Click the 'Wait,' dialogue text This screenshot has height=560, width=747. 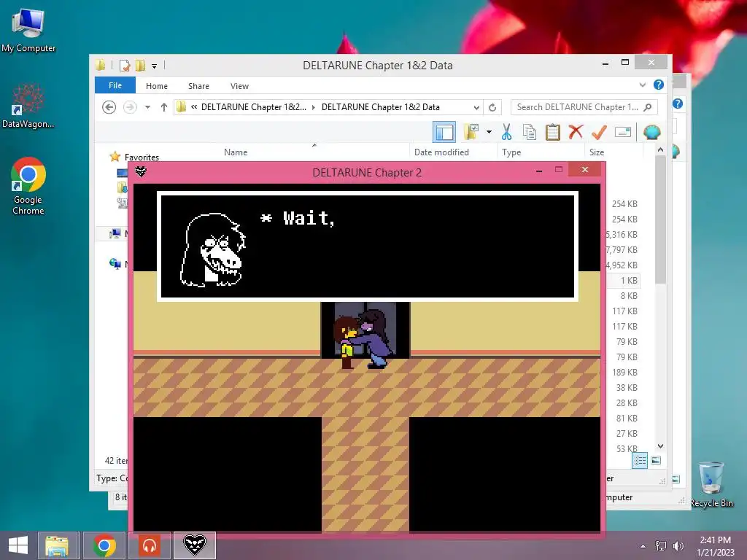tap(309, 218)
